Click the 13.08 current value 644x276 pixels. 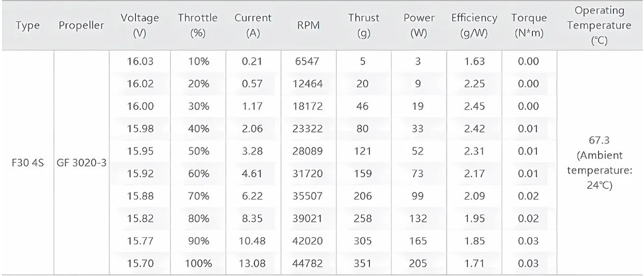pyautogui.click(x=253, y=263)
